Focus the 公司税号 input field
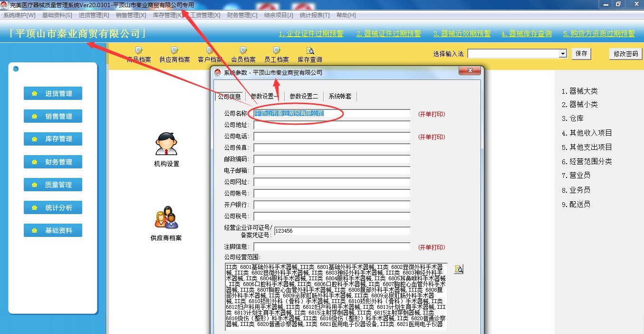The height and width of the screenshot is (334, 644). coord(332,216)
